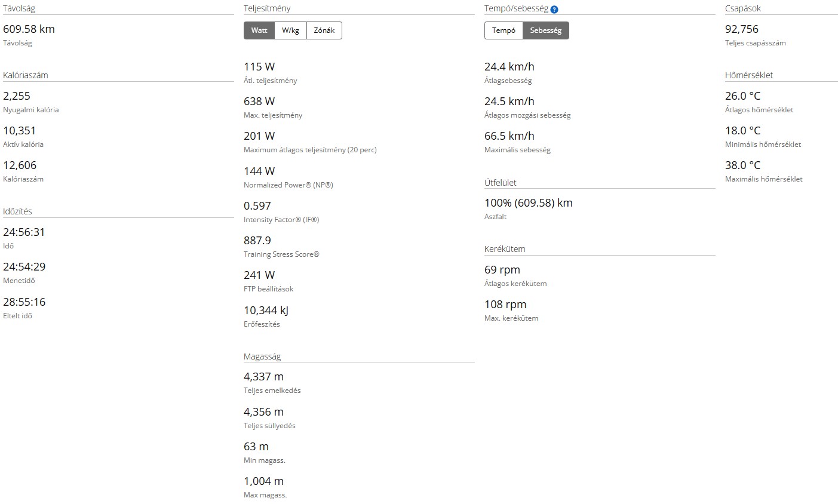Switch power display to W/kg
Viewport: 838px width, 504px height.
click(290, 30)
